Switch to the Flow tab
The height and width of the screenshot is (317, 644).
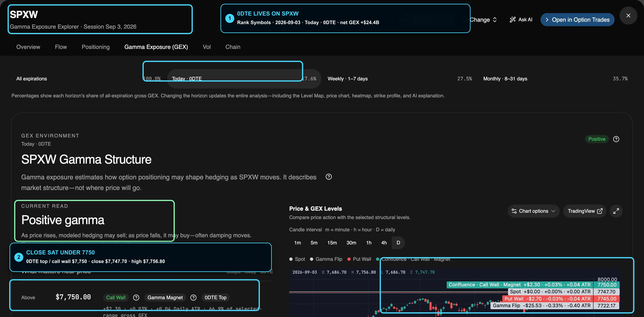pos(61,47)
